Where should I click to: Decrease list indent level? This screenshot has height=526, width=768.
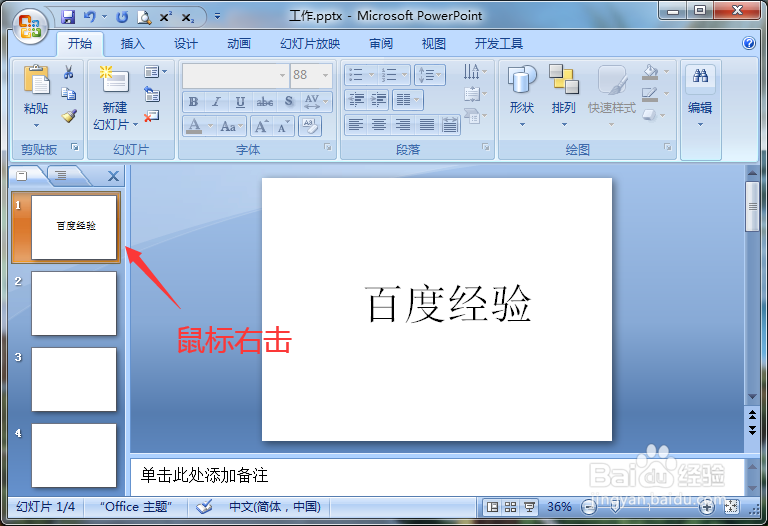click(356, 100)
